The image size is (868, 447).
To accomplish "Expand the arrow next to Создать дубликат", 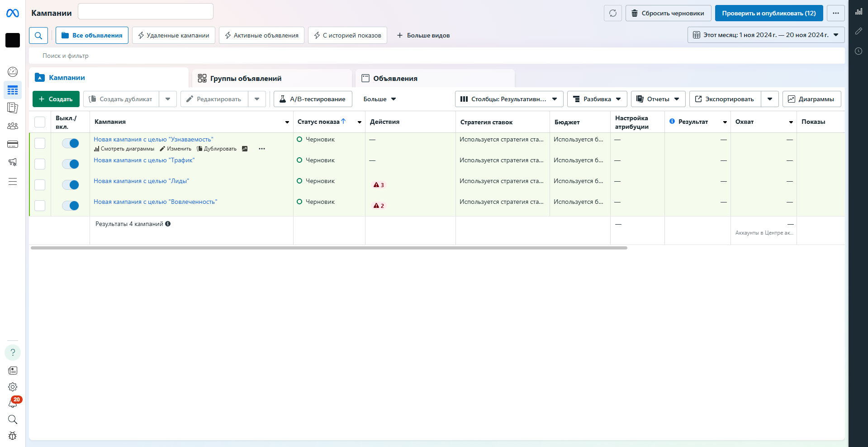I will pyautogui.click(x=168, y=99).
